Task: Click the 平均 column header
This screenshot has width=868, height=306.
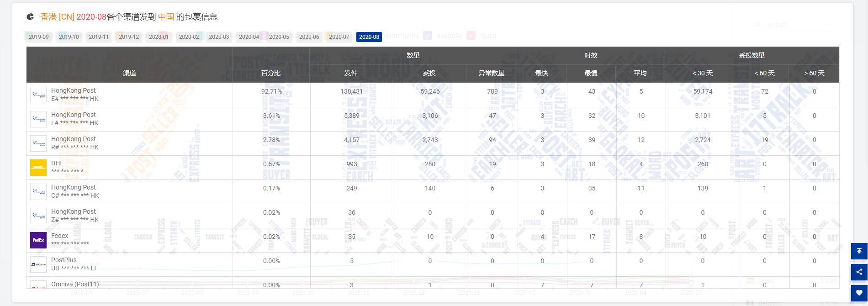Action: tap(640, 73)
